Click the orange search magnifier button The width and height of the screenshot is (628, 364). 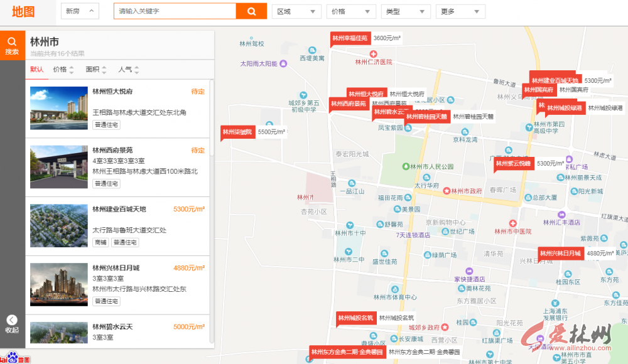(251, 11)
